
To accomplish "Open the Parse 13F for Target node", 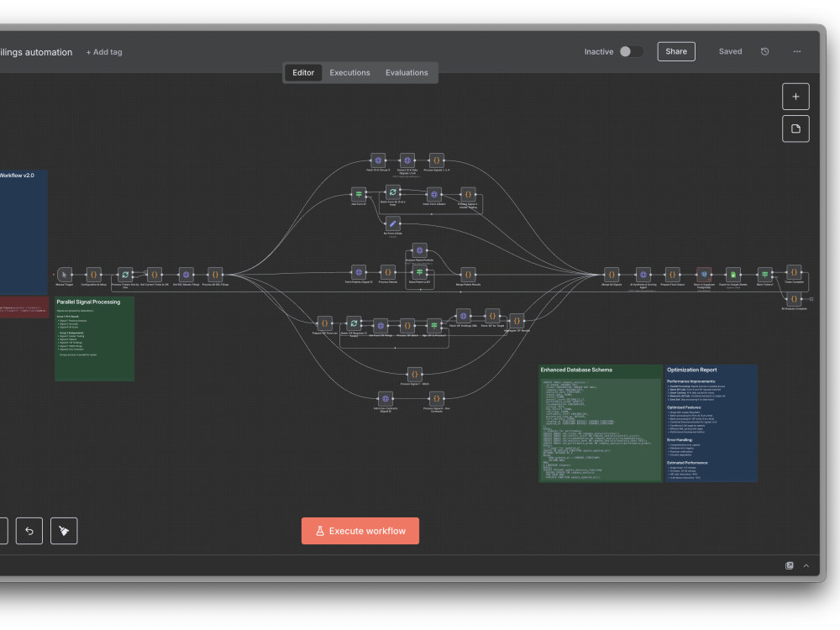I will tap(492, 316).
